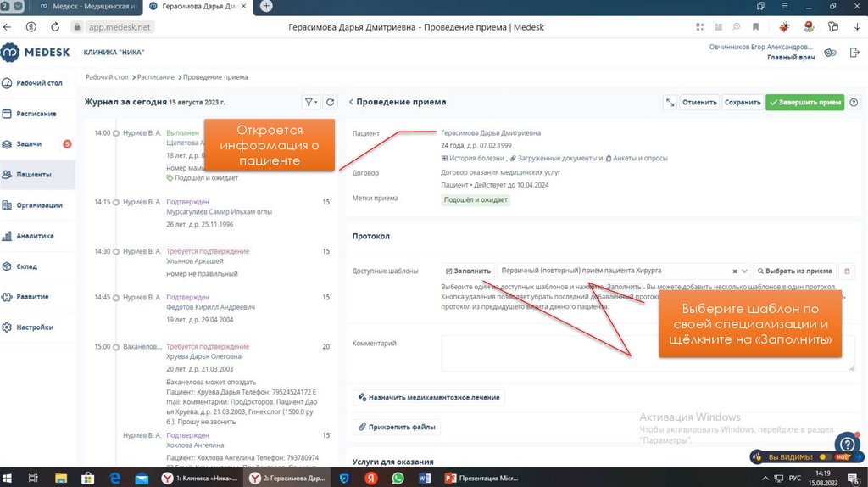The height and width of the screenshot is (487, 868).
Task: Open File Explorer from taskbar
Action: [x=61, y=478]
